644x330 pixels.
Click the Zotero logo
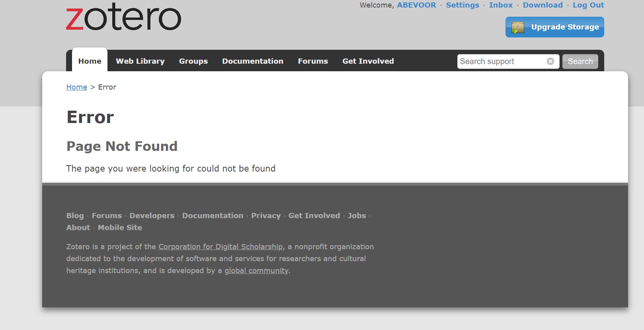click(x=123, y=17)
